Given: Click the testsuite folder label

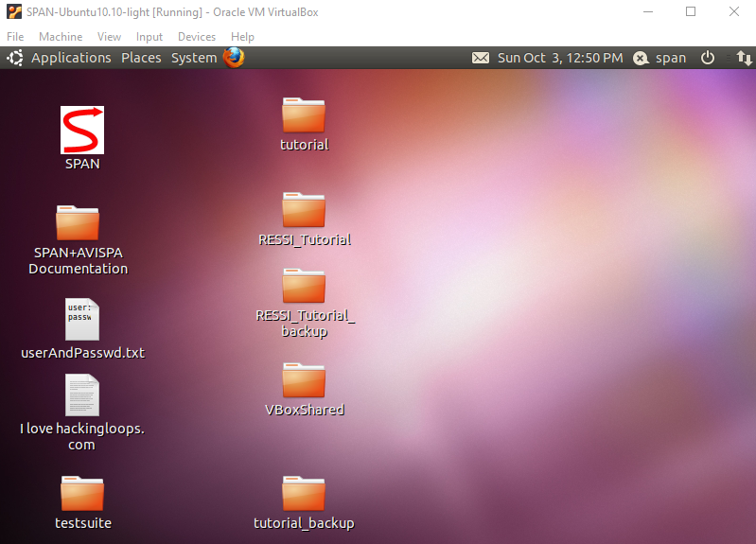Looking at the screenshot, I should tap(83, 523).
